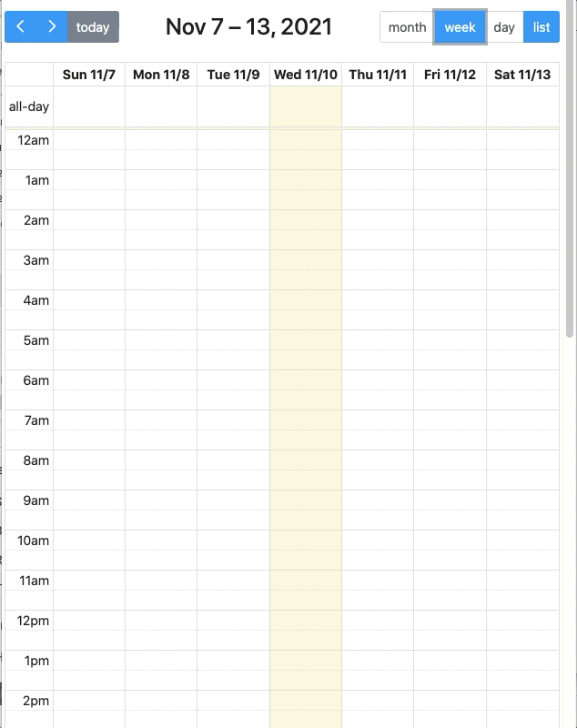Click the Fri 11/12 header
This screenshot has width=577, height=728.
pyautogui.click(x=450, y=74)
